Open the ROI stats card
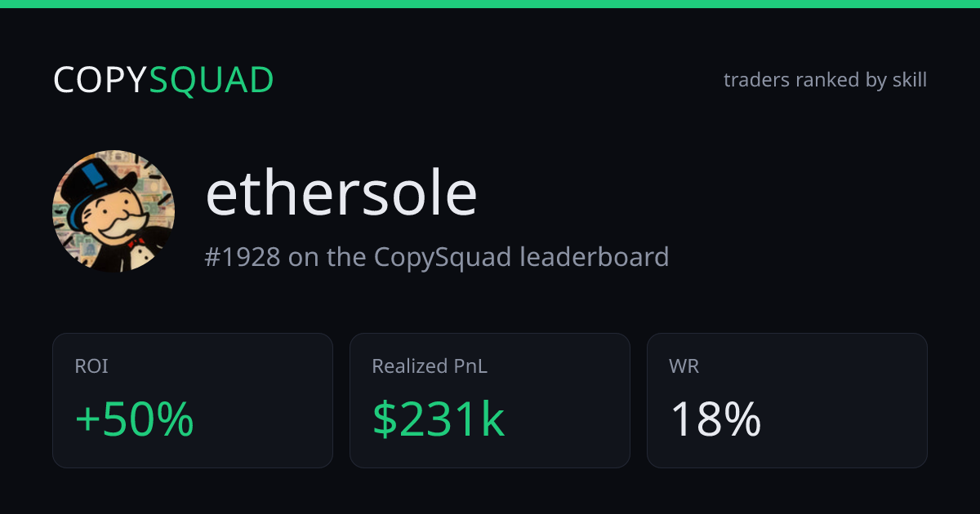980x514 pixels. pos(193,401)
